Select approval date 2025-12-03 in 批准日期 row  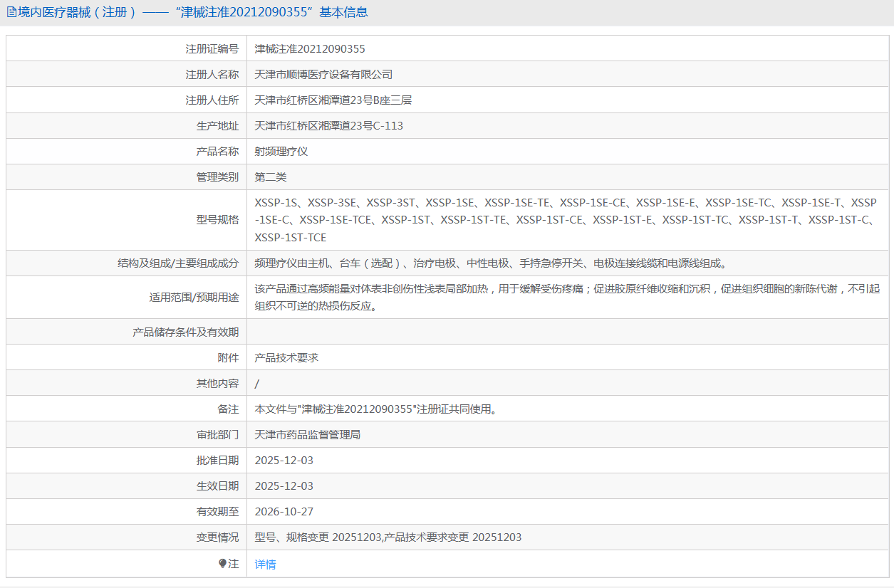[x=284, y=460]
